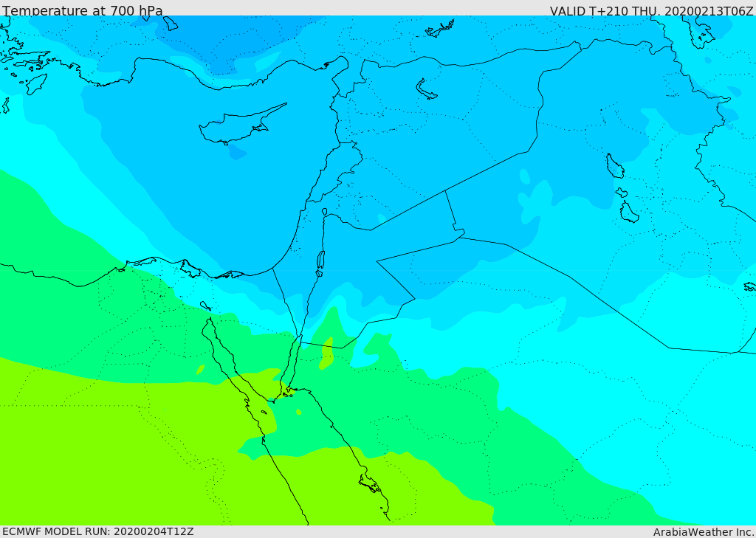
Task: Click the 'VALID T+210 THU. 20200213T06Z' label
Action: click(x=651, y=10)
